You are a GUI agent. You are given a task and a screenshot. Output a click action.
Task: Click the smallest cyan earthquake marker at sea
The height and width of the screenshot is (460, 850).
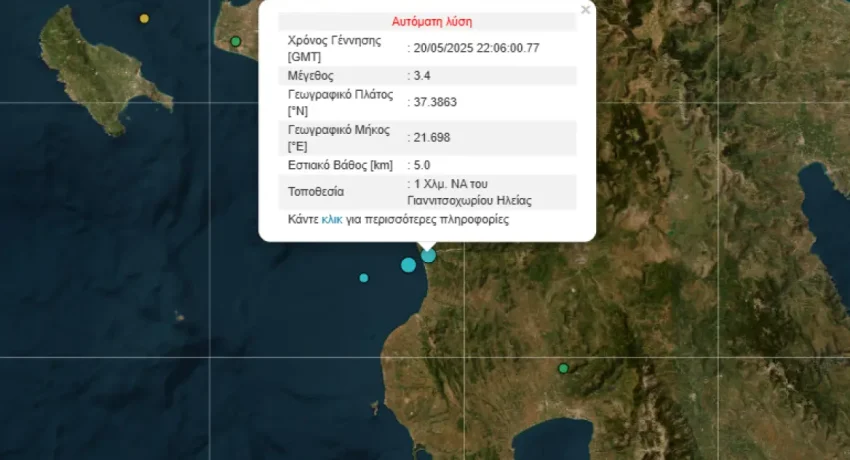pos(364,278)
